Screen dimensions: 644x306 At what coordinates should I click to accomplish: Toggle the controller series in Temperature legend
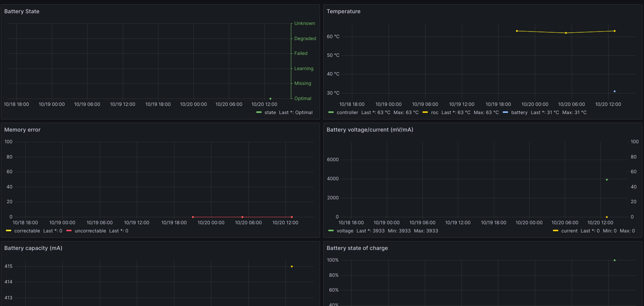click(x=347, y=113)
